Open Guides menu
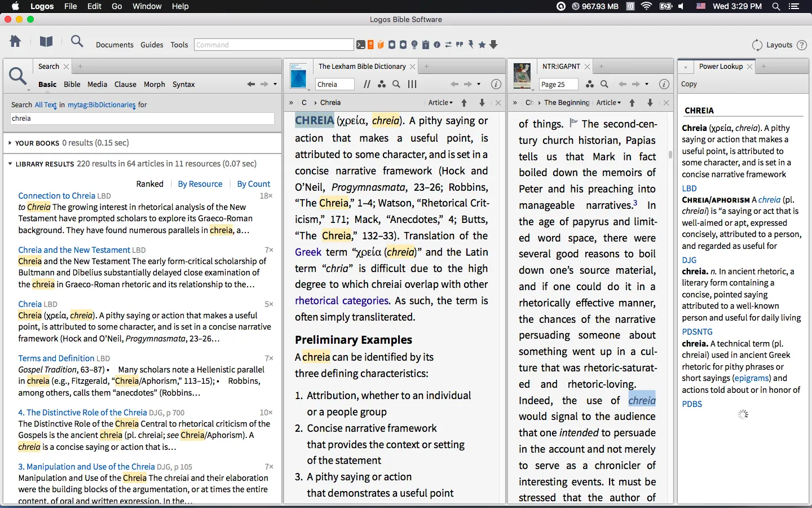812x508 pixels. tap(152, 45)
